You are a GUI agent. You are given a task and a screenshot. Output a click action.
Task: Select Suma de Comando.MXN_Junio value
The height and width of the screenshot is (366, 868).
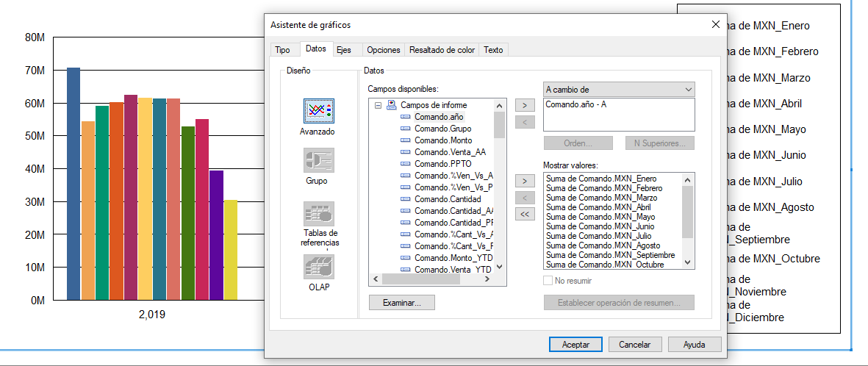(600, 226)
